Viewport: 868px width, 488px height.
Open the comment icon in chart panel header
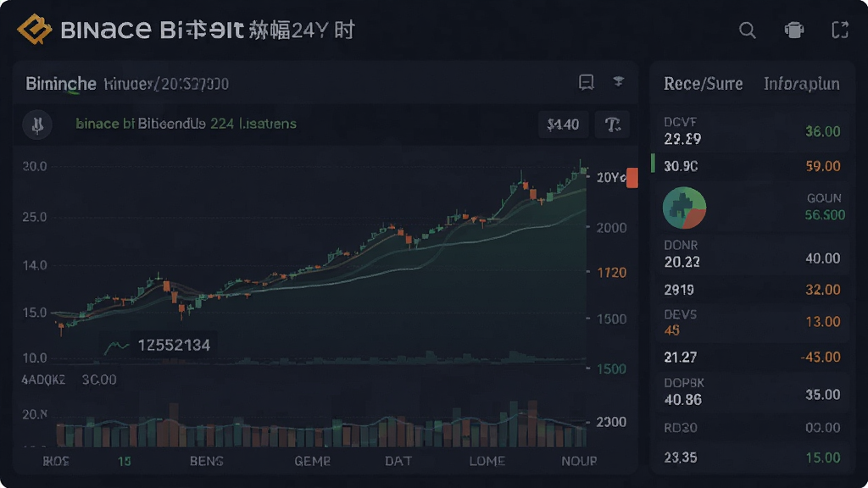pyautogui.click(x=587, y=82)
